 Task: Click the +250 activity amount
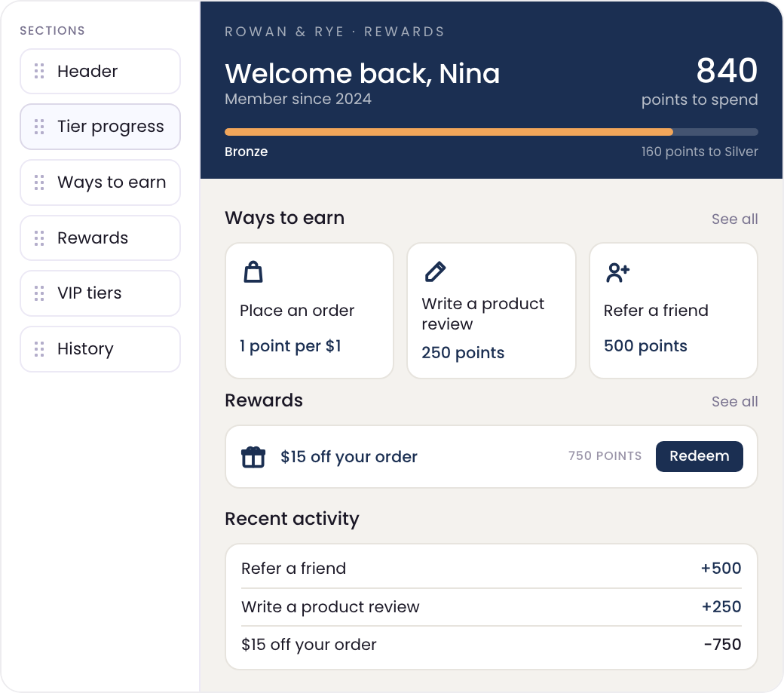click(x=721, y=607)
